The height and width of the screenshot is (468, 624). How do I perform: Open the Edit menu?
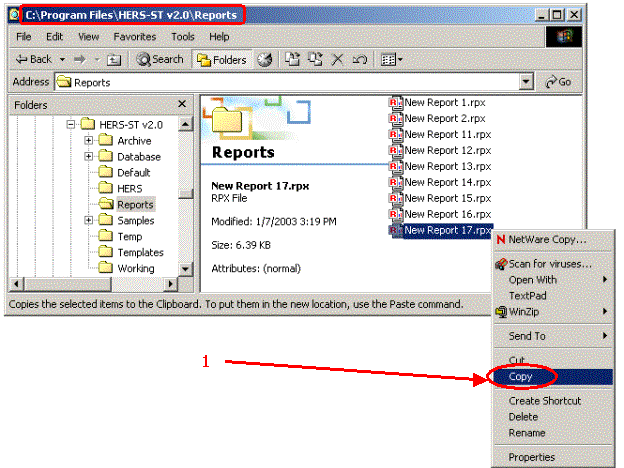[55, 37]
